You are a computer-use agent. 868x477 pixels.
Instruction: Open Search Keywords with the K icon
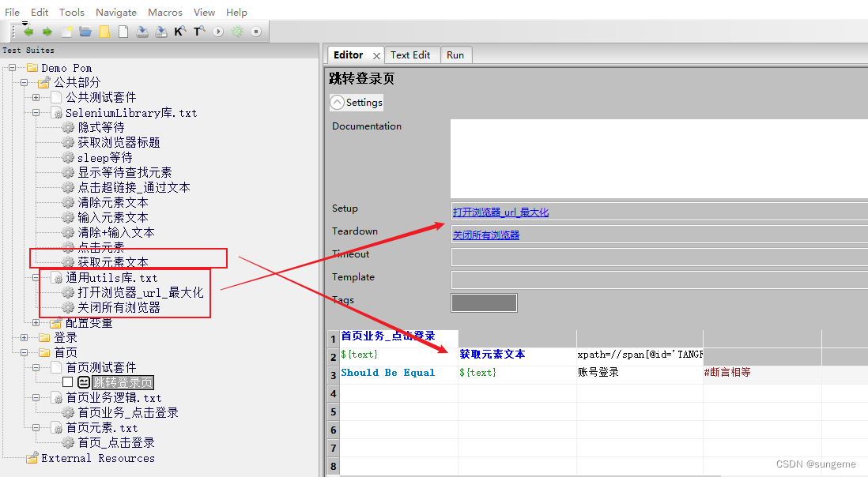180,32
